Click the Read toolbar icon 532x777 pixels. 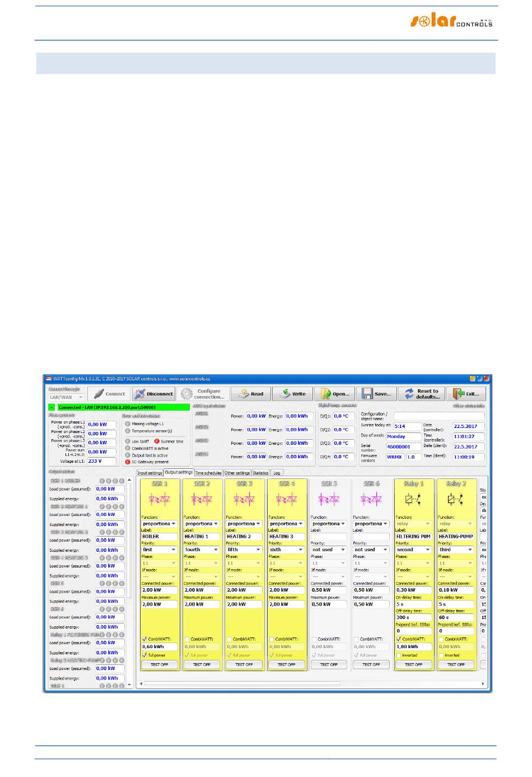click(x=251, y=394)
